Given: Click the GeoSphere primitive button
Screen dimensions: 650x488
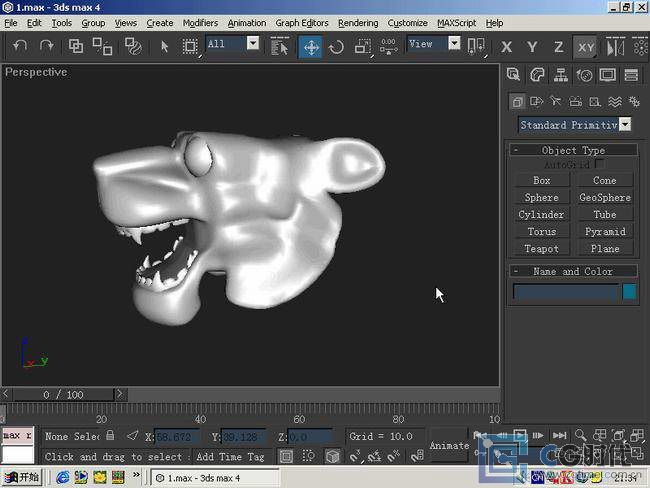Looking at the screenshot, I should click(x=605, y=197).
